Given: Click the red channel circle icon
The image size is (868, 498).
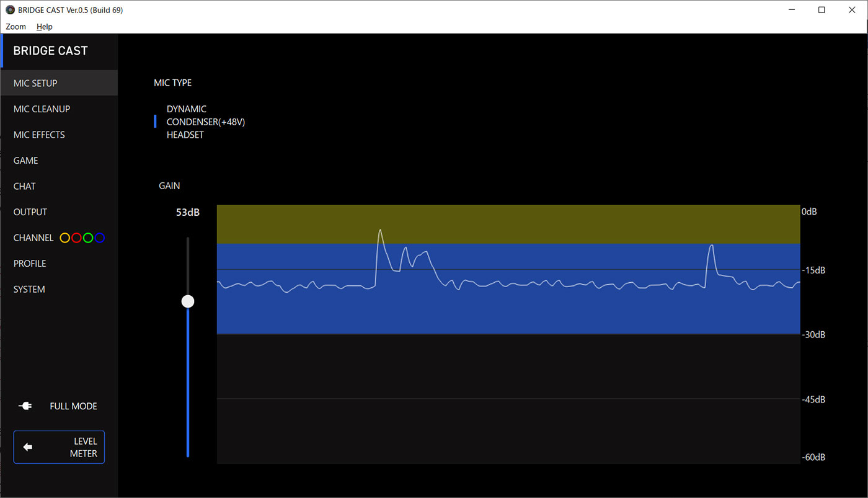Looking at the screenshot, I should pos(76,238).
